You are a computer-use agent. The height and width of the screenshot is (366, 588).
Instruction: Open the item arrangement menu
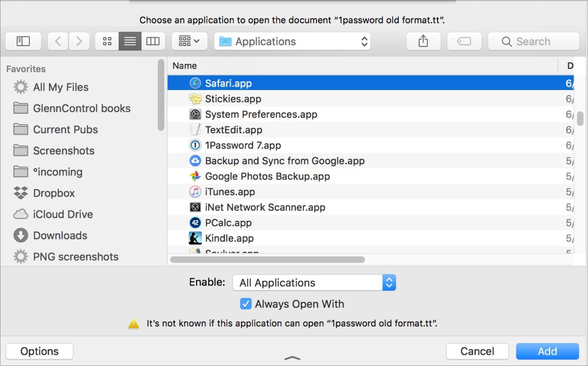pos(189,41)
